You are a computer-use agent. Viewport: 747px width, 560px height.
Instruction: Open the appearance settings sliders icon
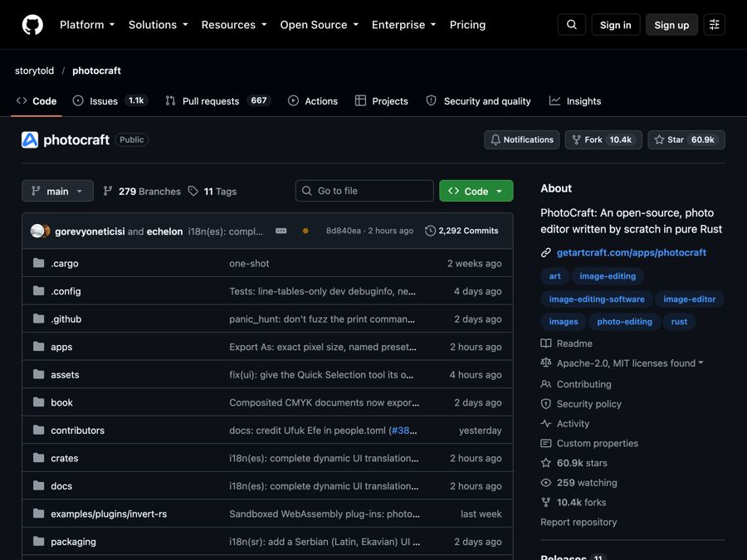point(714,25)
